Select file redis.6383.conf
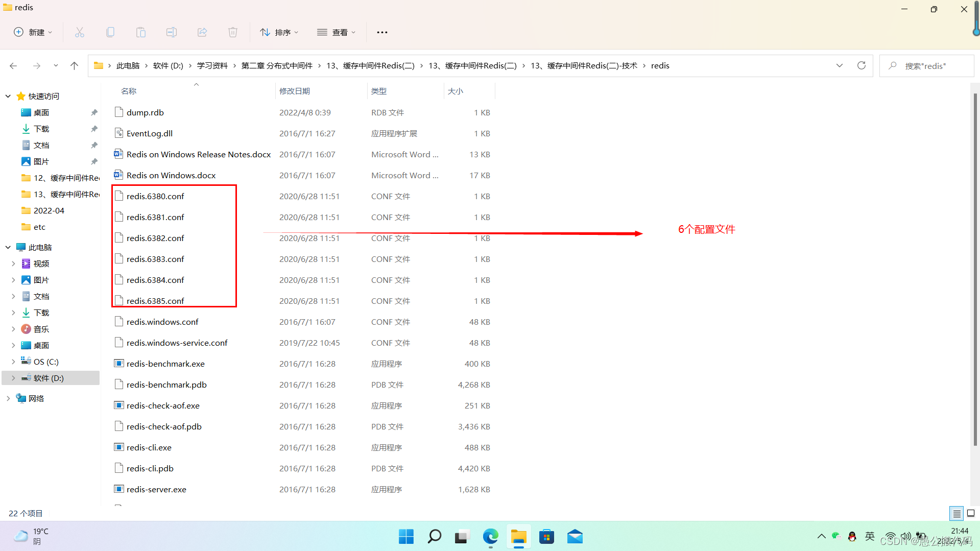 click(x=155, y=259)
